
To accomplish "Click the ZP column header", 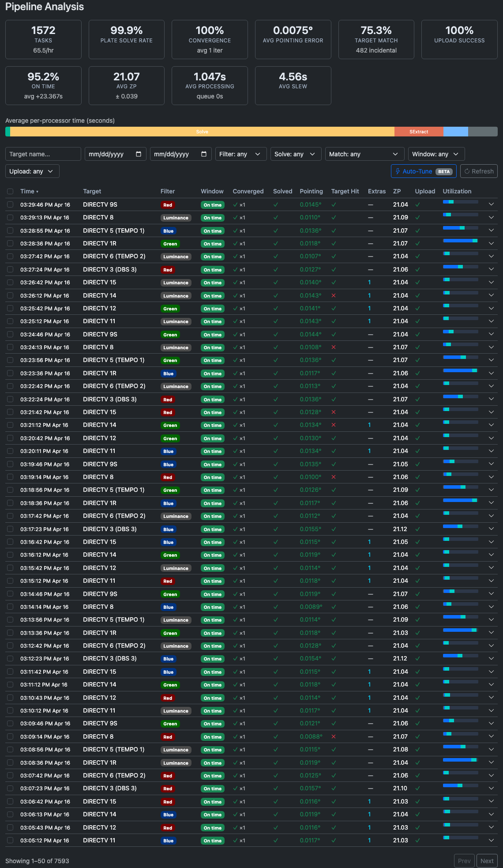I will [x=397, y=191].
